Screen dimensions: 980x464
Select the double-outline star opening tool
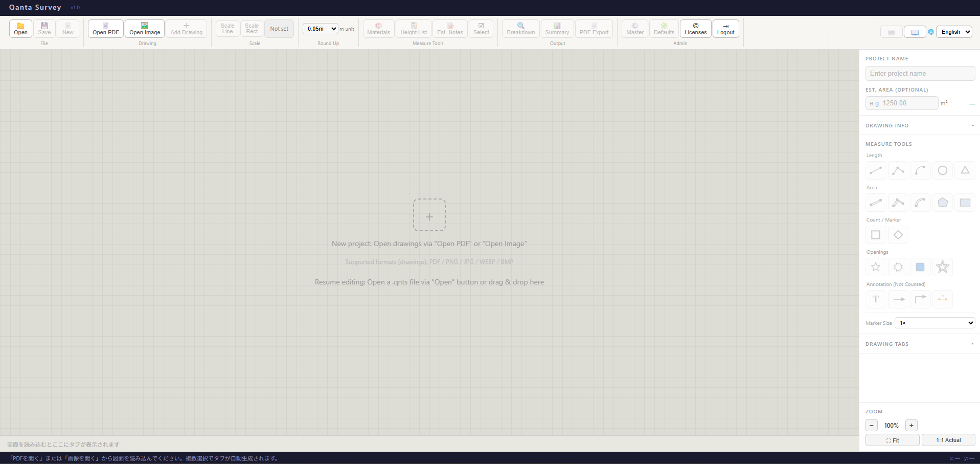(x=943, y=267)
